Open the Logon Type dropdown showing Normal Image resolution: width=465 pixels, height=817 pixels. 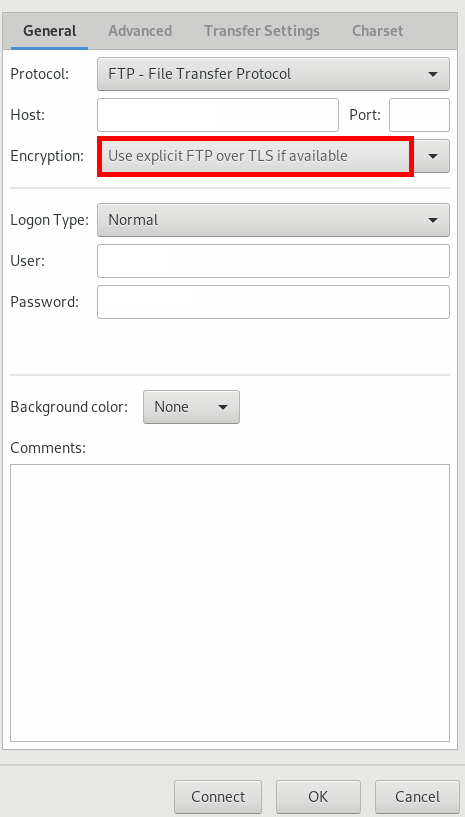(x=273, y=220)
